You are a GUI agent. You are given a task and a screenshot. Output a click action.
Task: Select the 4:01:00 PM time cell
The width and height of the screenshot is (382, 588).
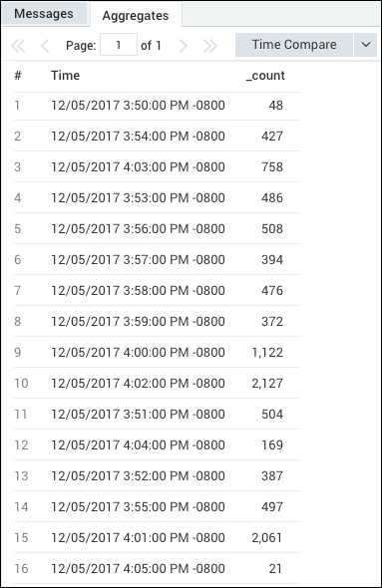[138, 538]
